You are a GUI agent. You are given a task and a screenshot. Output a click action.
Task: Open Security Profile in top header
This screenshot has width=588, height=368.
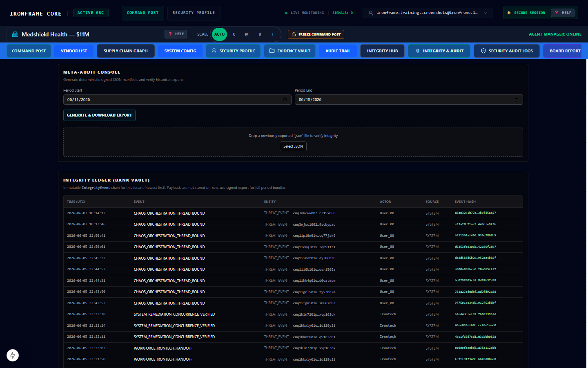pos(194,13)
